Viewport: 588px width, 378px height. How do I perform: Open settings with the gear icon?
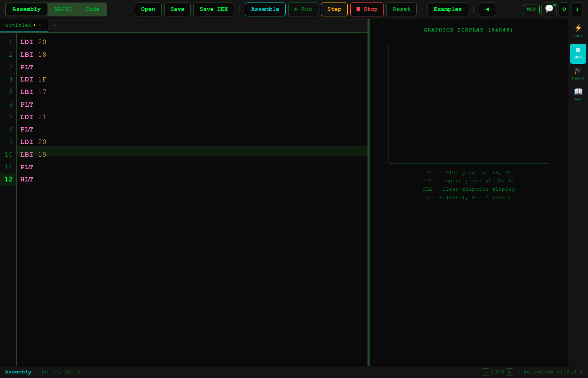(564, 9)
